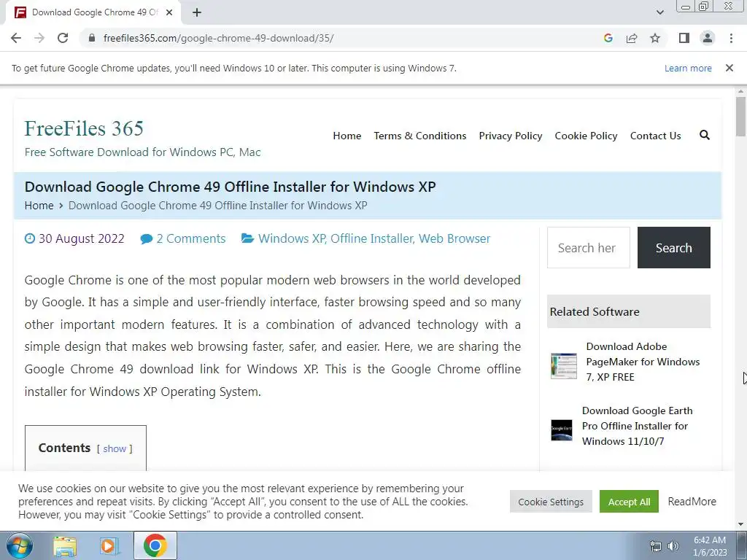747x560 pixels.
Task: Open the tab search dropdown arrow
Action: (659, 12)
